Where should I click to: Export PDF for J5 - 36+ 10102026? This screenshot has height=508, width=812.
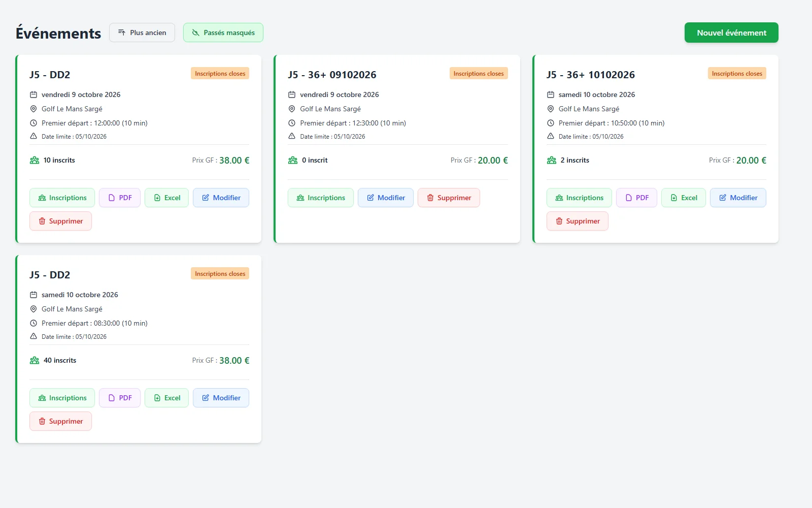(637, 198)
